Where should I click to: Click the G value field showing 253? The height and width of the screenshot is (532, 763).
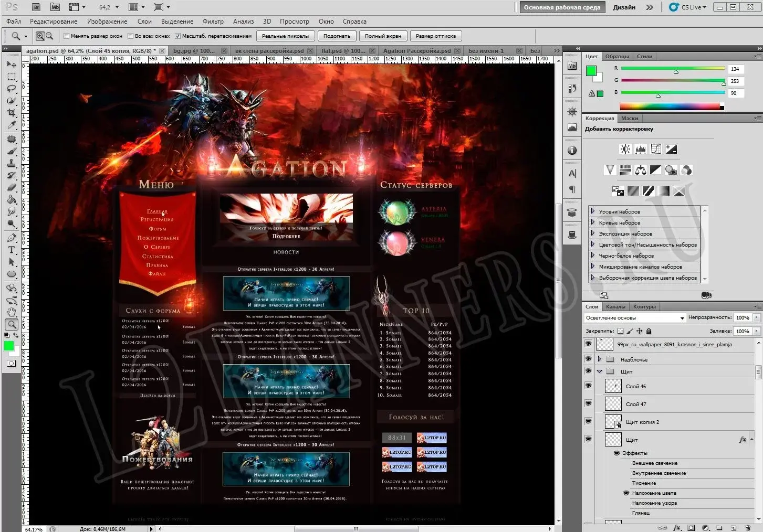click(x=735, y=81)
